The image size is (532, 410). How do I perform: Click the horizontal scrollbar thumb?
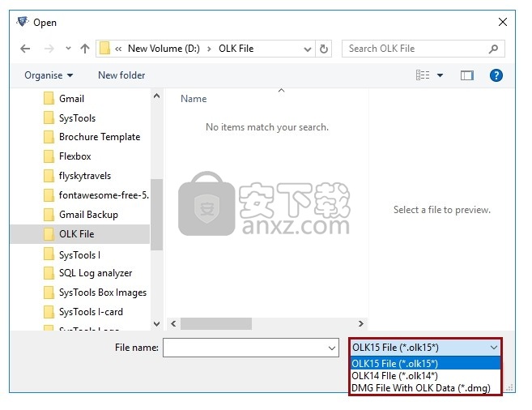[216, 324]
